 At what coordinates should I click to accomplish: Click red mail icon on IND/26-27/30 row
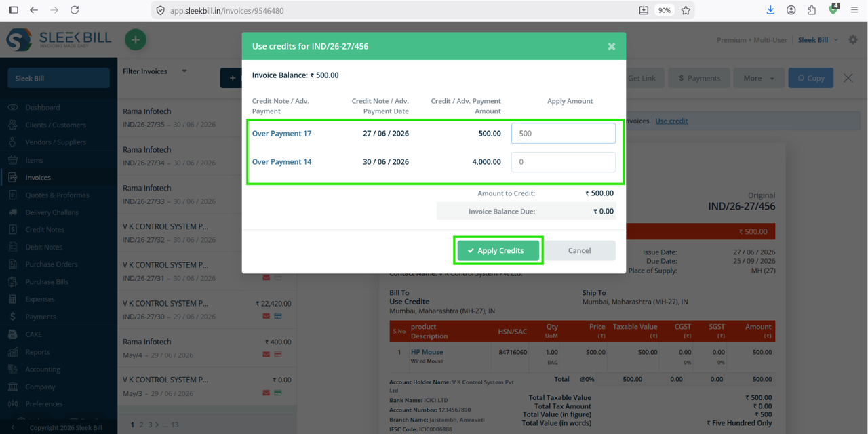pos(267,316)
